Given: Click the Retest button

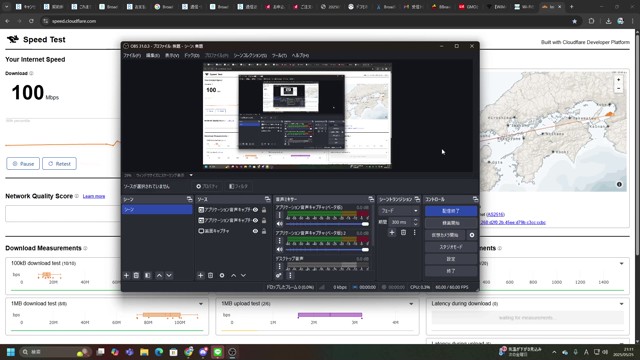Looking at the screenshot, I should pyautogui.click(x=59, y=164).
